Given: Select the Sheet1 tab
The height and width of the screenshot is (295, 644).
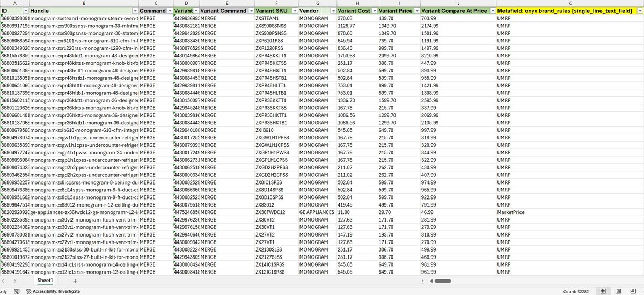Looking at the screenshot, I should (x=45, y=281).
